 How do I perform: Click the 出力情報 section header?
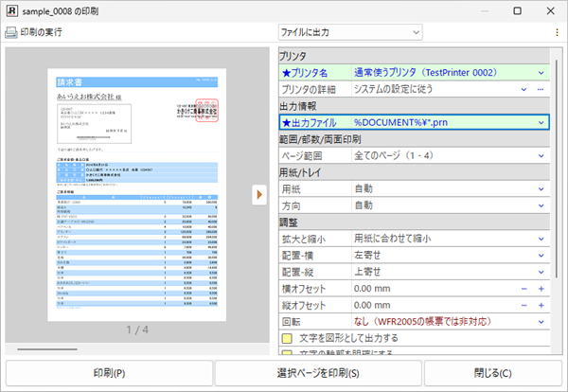point(415,106)
